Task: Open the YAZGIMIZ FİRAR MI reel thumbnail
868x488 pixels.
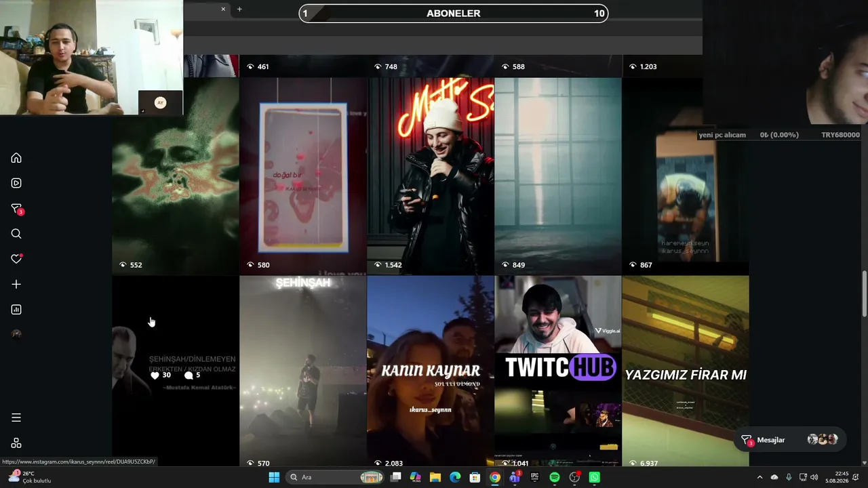Action: [x=686, y=371]
